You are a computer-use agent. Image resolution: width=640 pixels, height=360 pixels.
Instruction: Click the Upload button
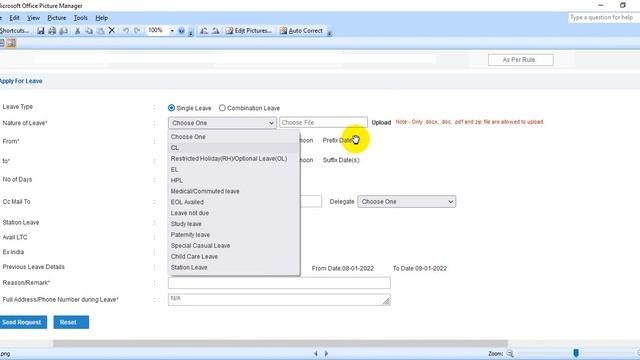pos(381,122)
